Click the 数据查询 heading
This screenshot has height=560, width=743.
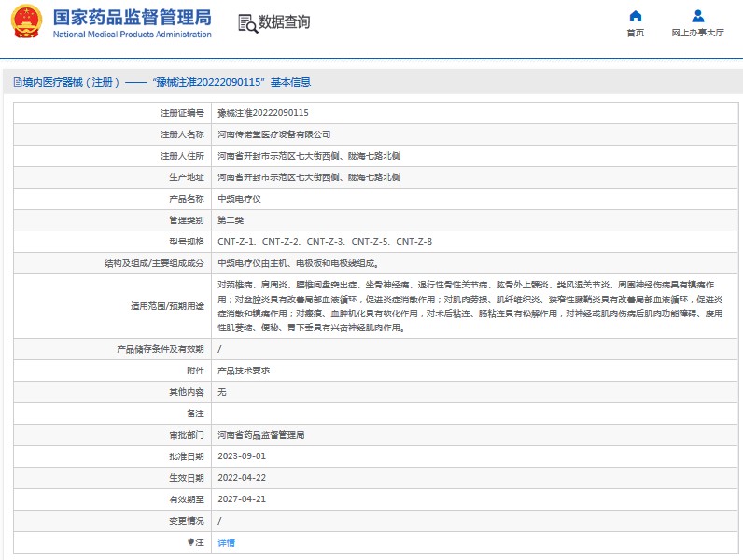click(284, 22)
